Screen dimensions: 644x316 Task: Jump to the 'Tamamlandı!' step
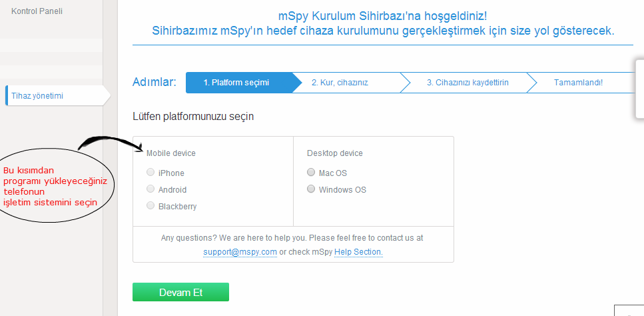(578, 83)
